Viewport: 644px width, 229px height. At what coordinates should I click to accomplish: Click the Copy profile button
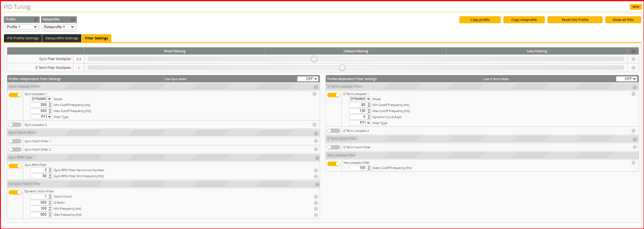(480, 20)
